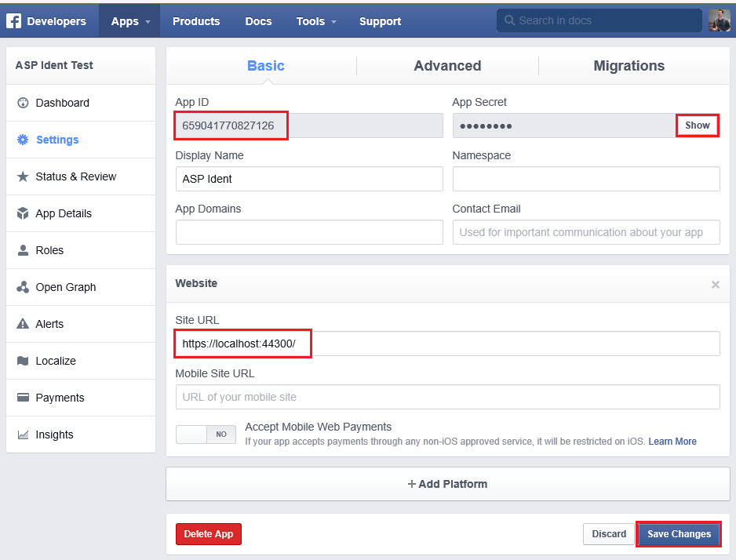Toggle Accept Mobile Web Payments switch

point(206,435)
